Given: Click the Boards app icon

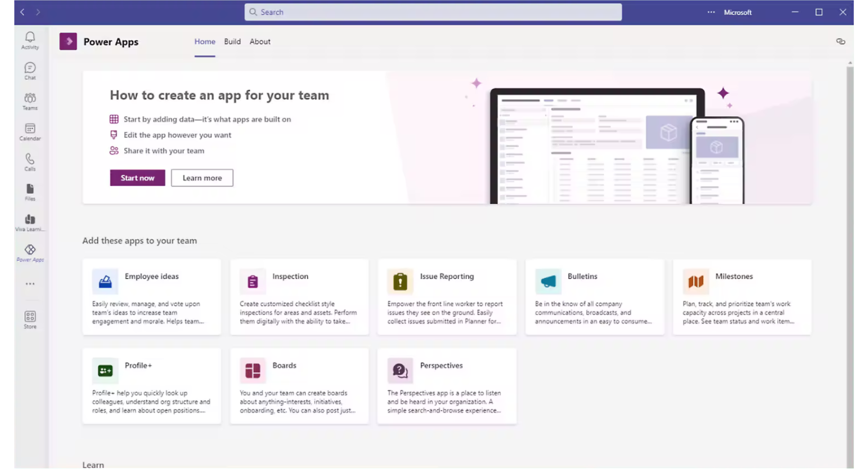Looking at the screenshot, I should (253, 371).
